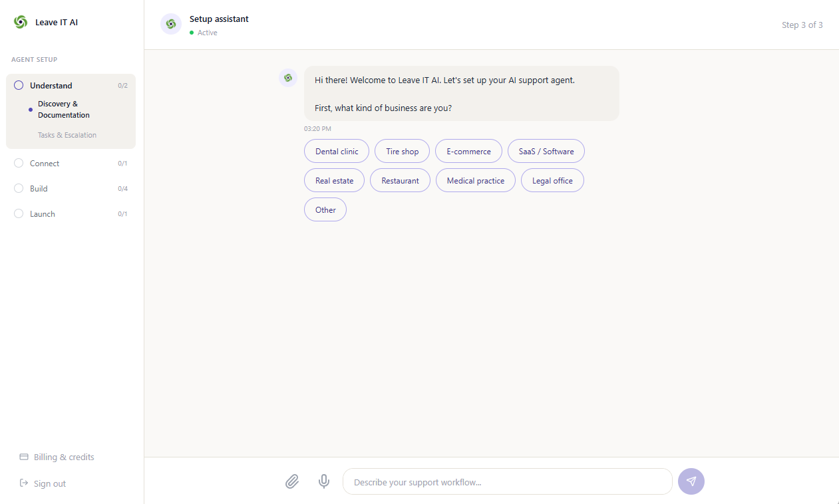Choose E-commerce business type
The height and width of the screenshot is (504, 839).
[x=468, y=151]
